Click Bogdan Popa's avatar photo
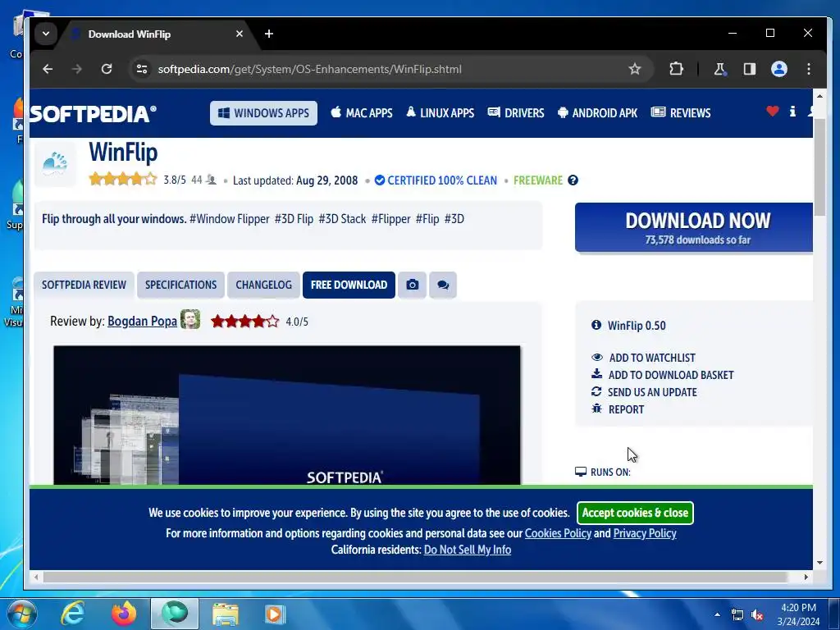Viewport: 840px width, 630px height. [x=190, y=319]
